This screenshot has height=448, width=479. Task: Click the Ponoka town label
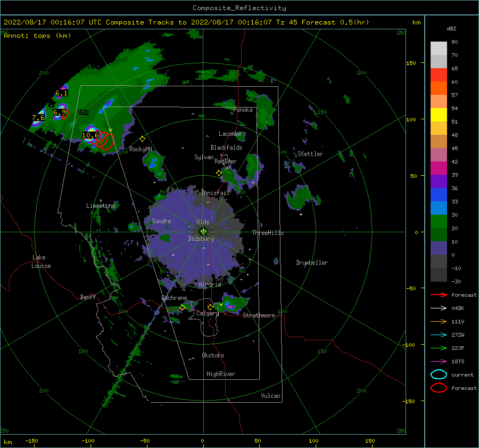[243, 110]
